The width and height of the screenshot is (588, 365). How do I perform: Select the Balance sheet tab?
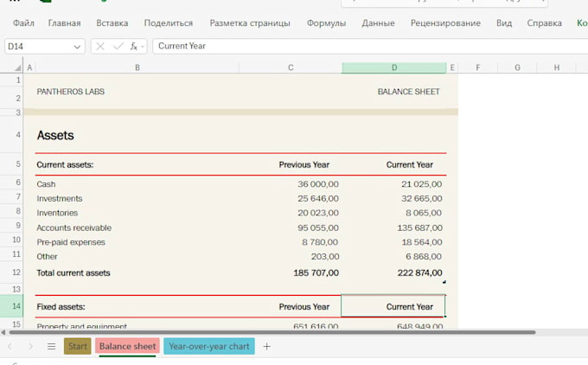pyautogui.click(x=127, y=346)
